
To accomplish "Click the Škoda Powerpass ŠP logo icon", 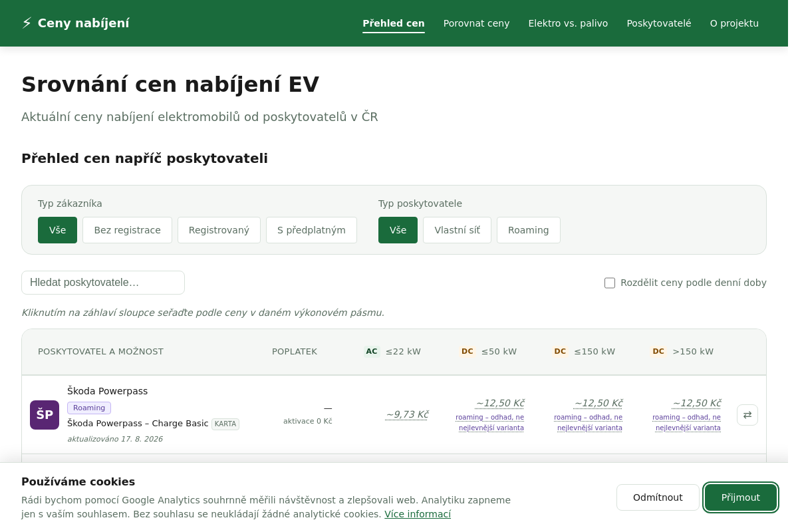I will point(45,415).
